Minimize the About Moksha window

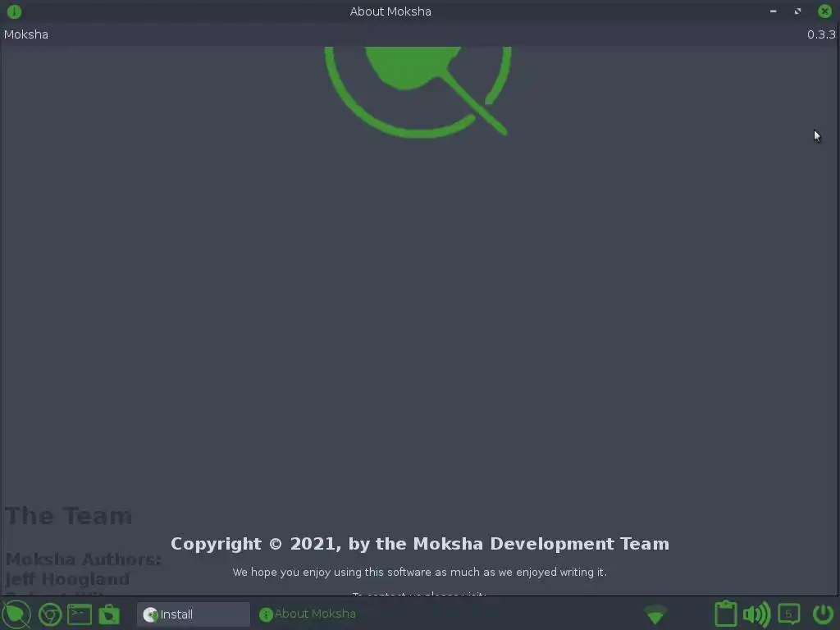pos(773,11)
